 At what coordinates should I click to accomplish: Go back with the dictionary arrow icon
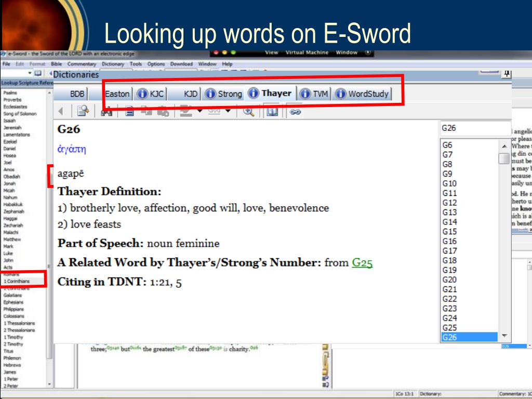coord(61,111)
